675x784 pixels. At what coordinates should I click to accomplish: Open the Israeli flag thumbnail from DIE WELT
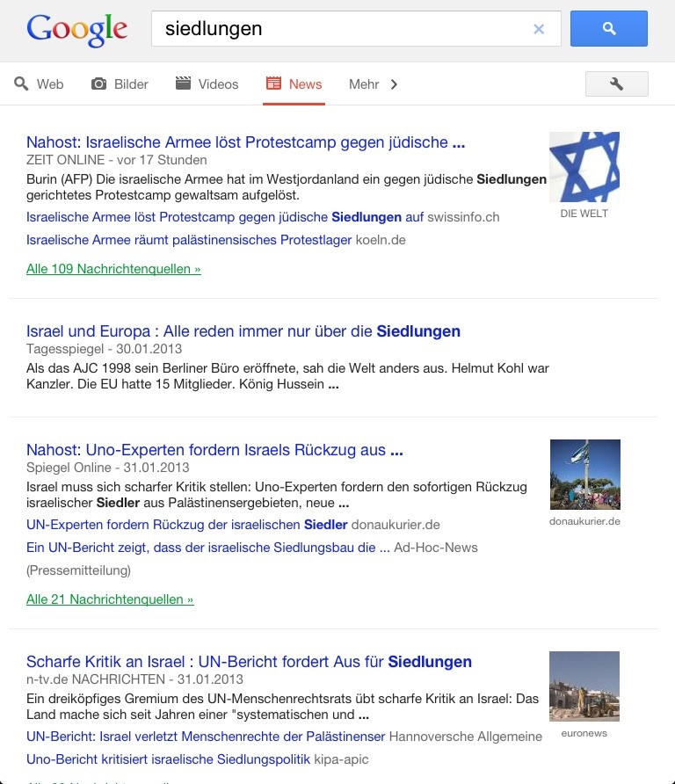point(584,167)
